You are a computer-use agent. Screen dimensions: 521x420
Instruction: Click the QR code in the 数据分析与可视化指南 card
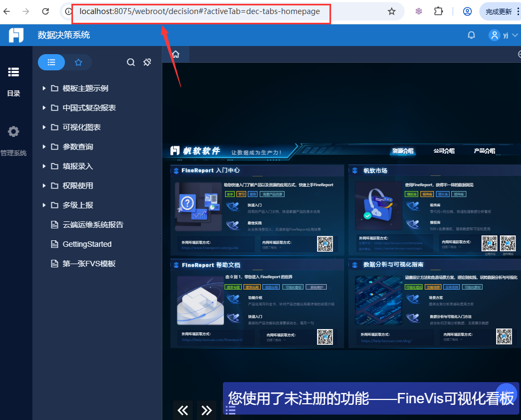click(504, 336)
